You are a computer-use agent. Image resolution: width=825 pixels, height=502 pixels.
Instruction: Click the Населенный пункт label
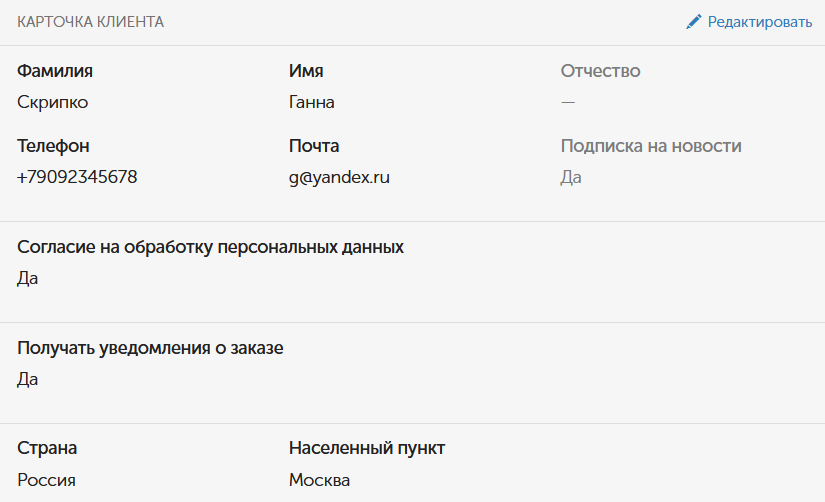point(367,448)
